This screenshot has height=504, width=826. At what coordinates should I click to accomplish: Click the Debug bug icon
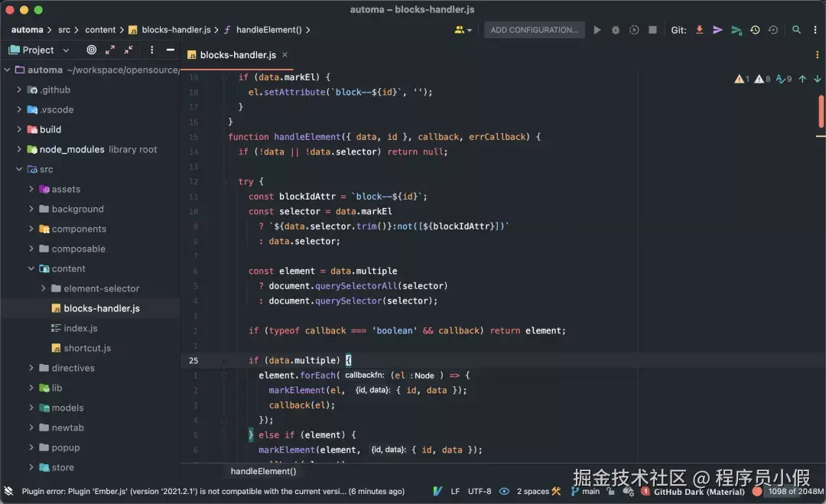tap(615, 30)
